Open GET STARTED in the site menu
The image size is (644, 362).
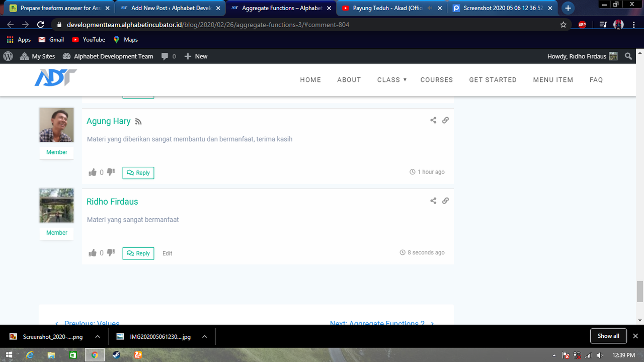[x=493, y=80]
